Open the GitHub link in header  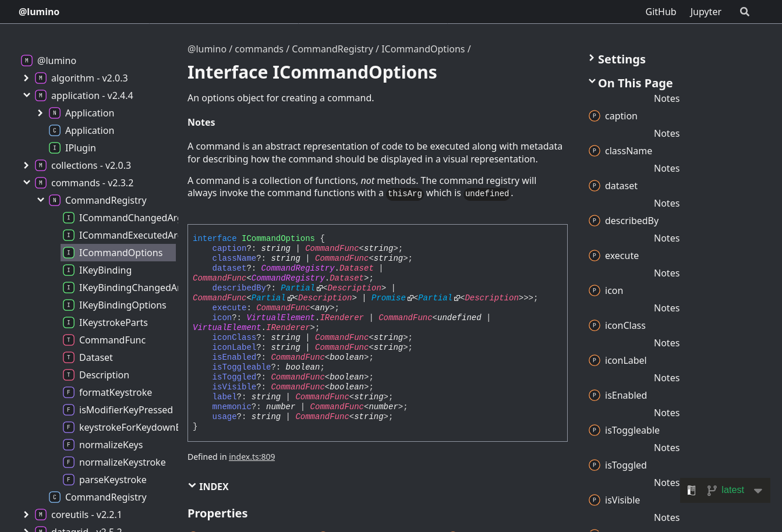tap(661, 12)
